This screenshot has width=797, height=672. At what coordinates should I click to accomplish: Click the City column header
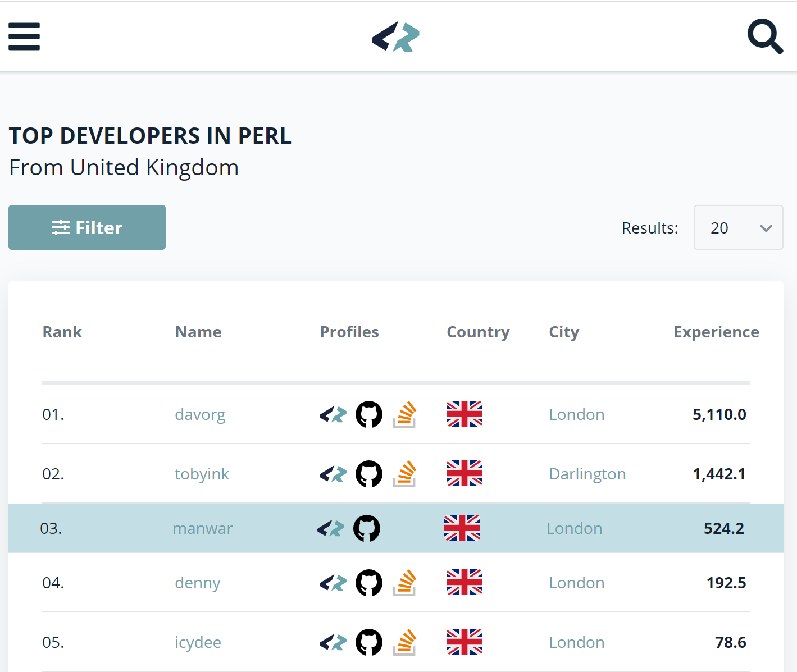(x=564, y=332)
